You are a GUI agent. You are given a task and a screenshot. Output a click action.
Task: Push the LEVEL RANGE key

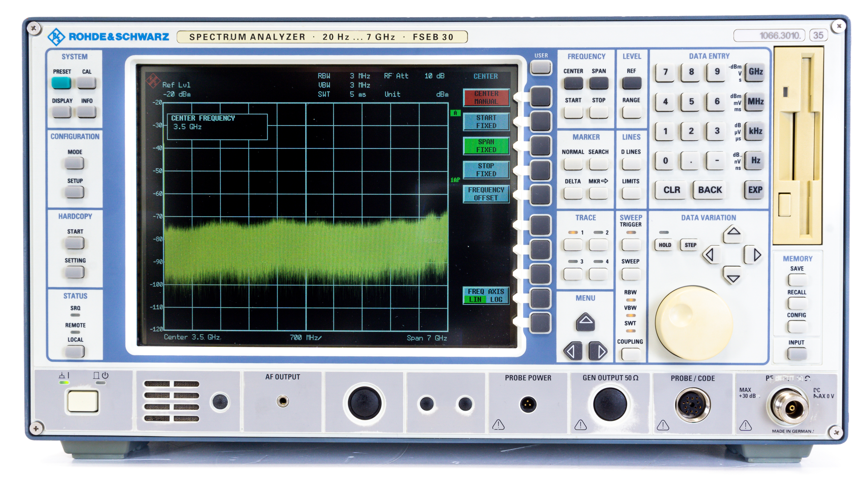pos(631,112)
